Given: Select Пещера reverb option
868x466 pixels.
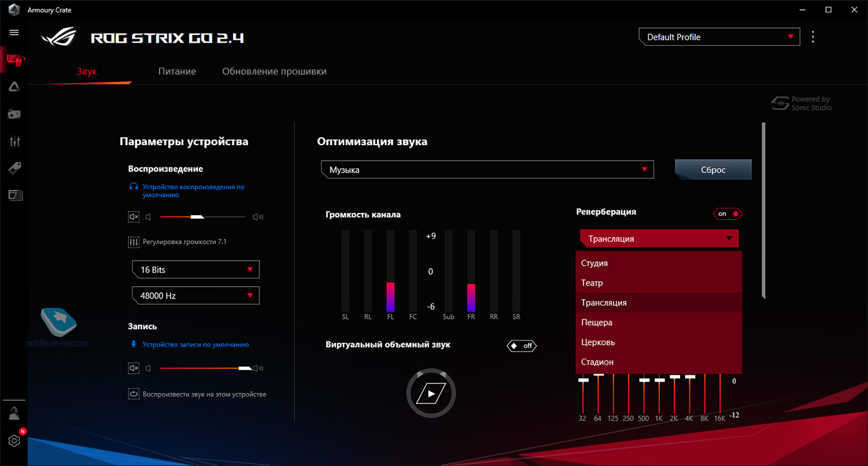Looking at the screenshot, I should click(x=658, y=323).
